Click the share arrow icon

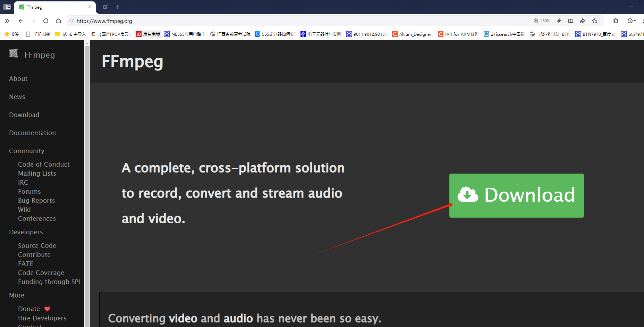point(583,21)
